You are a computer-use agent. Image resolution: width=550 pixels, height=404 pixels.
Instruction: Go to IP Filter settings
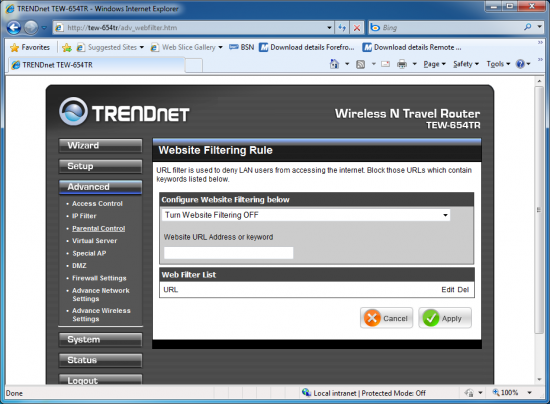coord(84,216)
